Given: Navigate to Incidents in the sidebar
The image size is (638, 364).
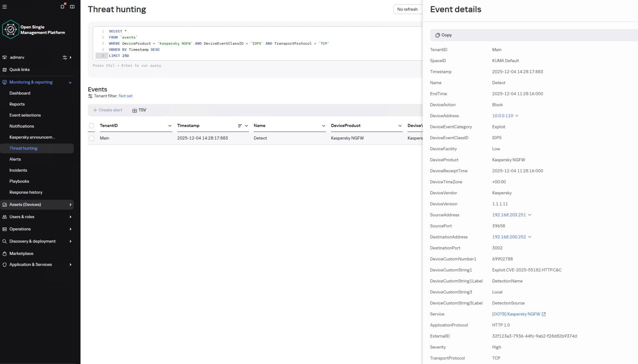Looking at the screenshot, I should pyautogui.click(x=18, y=170).
